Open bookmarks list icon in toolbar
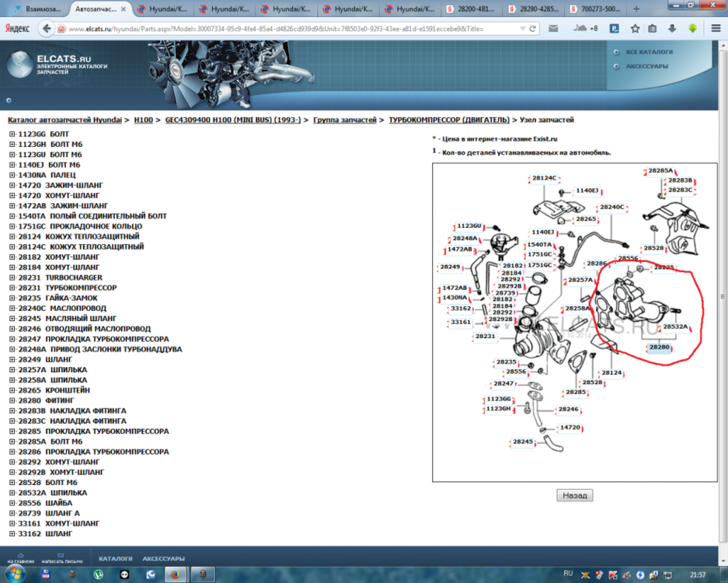This screenshot has height=583, width=728. (x=653, y=29)
